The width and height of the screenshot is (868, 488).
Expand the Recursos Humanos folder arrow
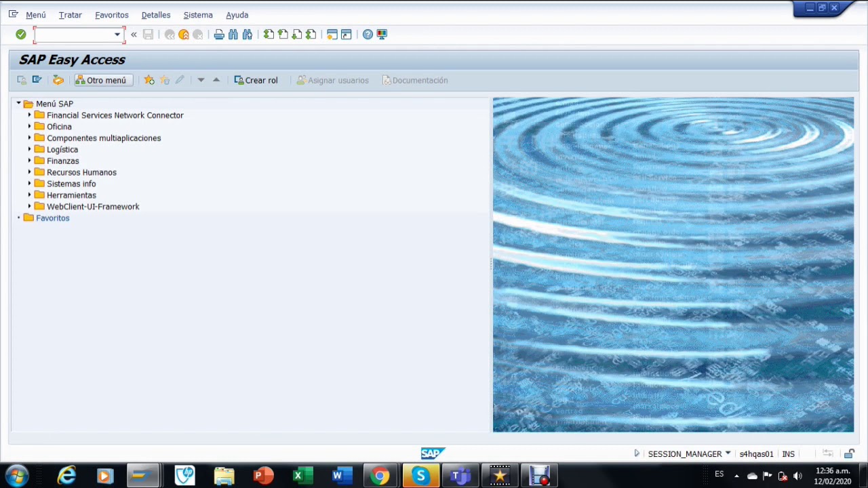[30, 172]
